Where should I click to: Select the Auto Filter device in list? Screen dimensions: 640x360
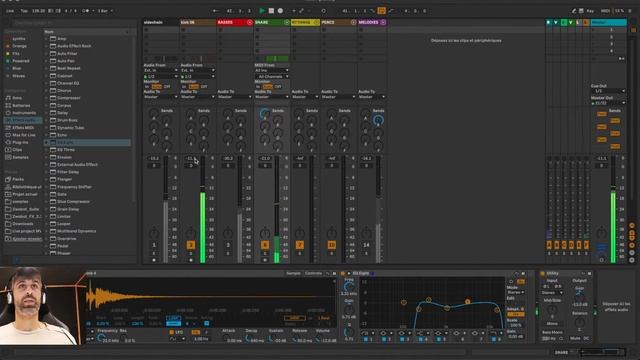tap(67, 53)
